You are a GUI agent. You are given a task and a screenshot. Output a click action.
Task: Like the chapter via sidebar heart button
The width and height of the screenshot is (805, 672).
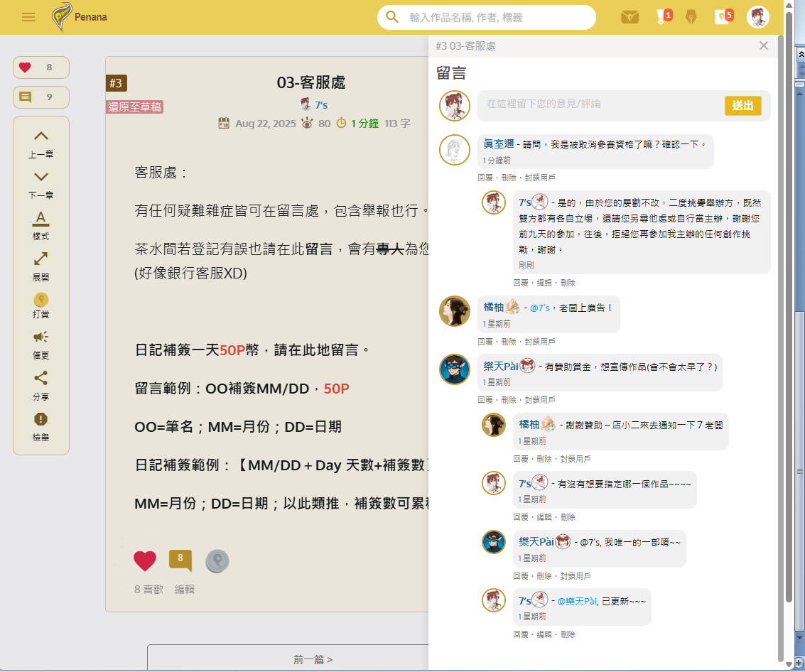pos(41,67)
